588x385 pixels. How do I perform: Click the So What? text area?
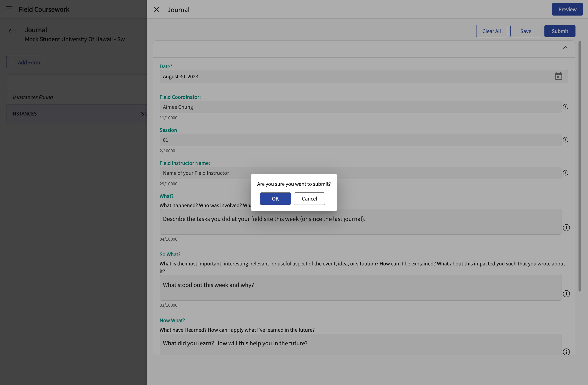coord(360,288)
